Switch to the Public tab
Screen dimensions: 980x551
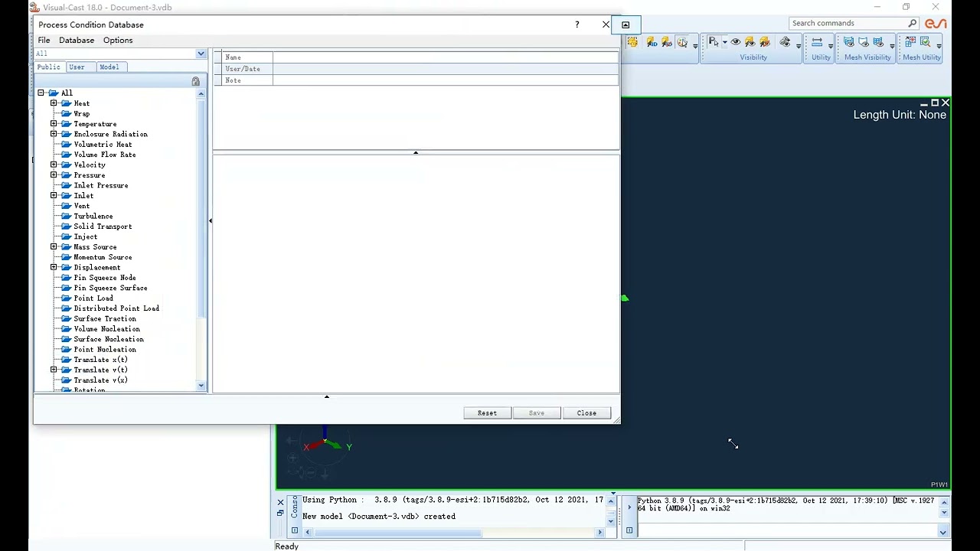coord(48,67)
